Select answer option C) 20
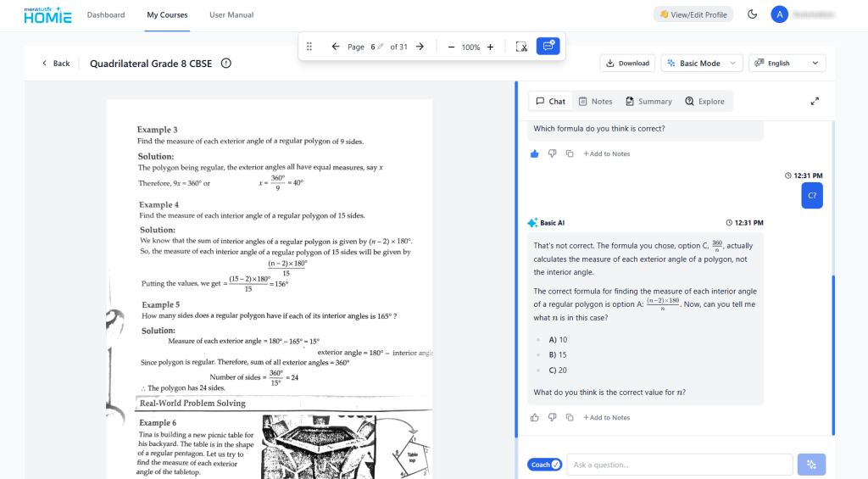Viewport: 868px width, 479px height. pos(558,370)
